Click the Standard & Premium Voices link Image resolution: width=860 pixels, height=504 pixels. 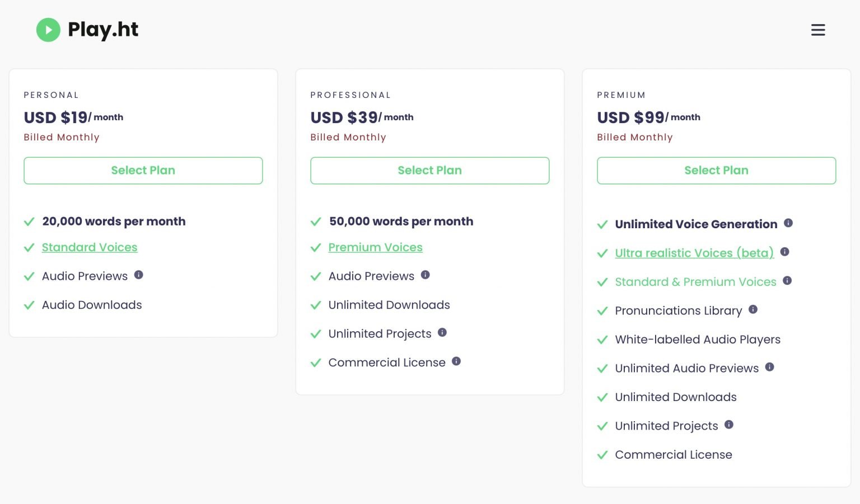point(695,282)
